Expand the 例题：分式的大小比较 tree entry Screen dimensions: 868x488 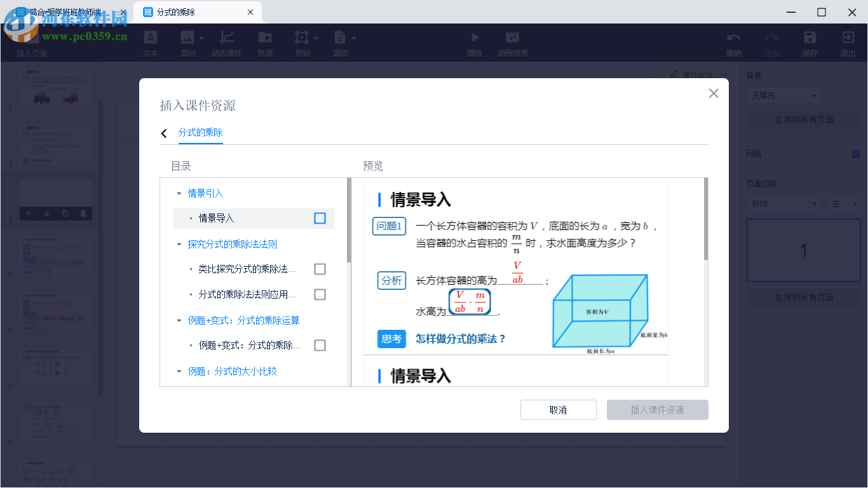pos(180,371)
